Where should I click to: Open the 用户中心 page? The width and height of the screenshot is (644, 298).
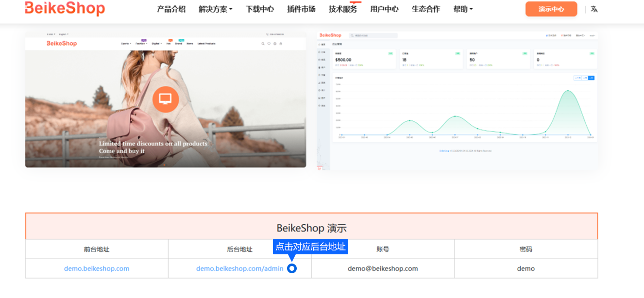coord(385,9)
